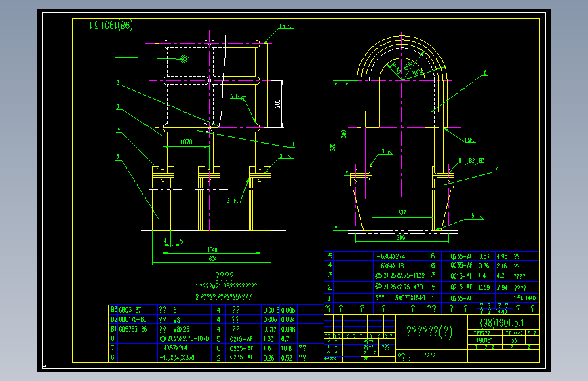Click the 399 base width dimension
588x381 pixels.
pos(401,237)
